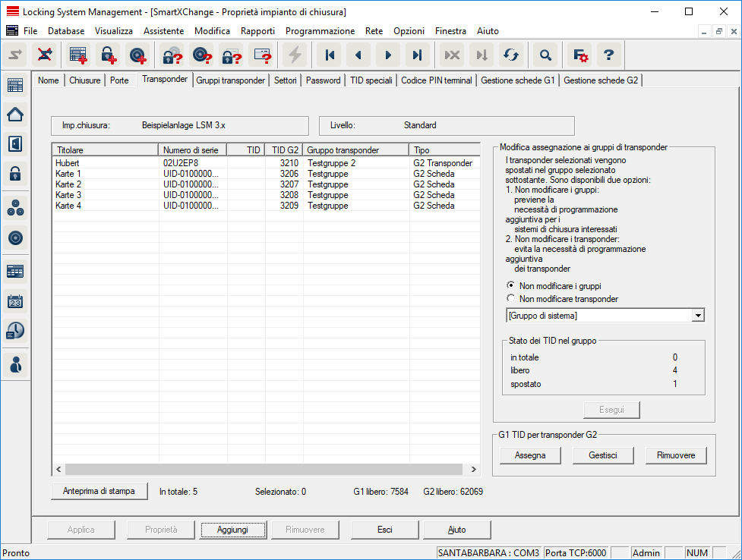Open the Programmazione menu
Screen dimensions: 742x560
tap(320, 31)
